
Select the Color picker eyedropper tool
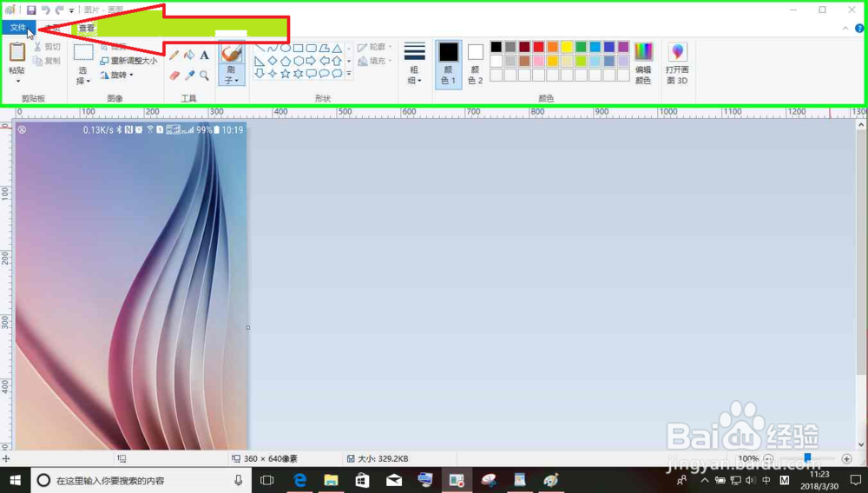189,76
